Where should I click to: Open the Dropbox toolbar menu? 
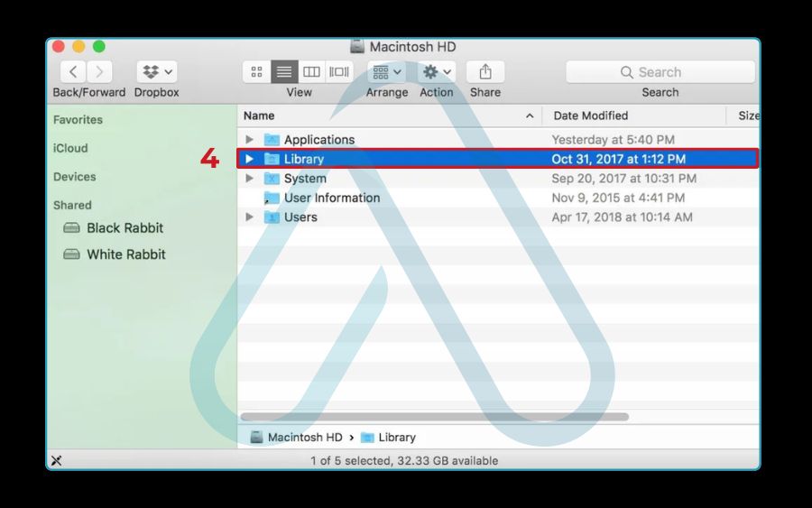tap(157, 72)
